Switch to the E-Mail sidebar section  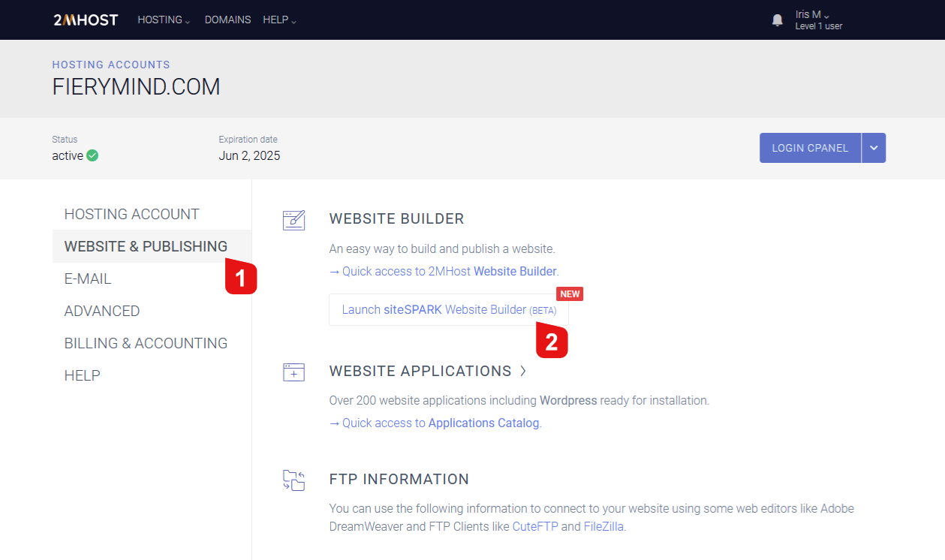coord(88,278)
